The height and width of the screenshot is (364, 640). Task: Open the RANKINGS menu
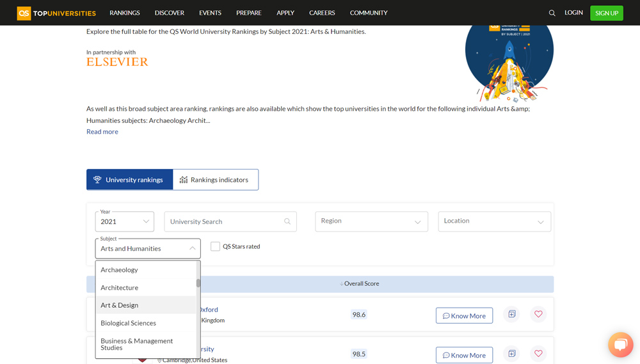(125, 13)
